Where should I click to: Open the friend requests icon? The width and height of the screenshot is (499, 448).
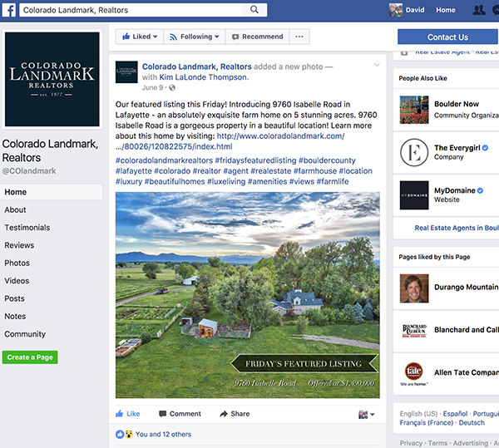pos(479,10)
